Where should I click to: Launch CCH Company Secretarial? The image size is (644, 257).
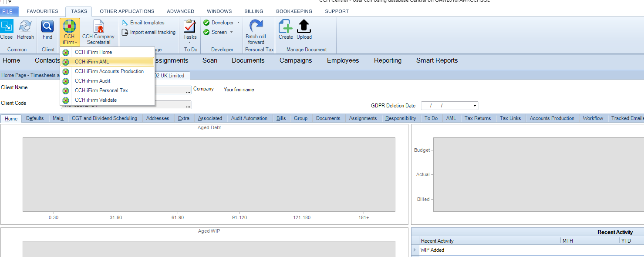tap(98, 32)
